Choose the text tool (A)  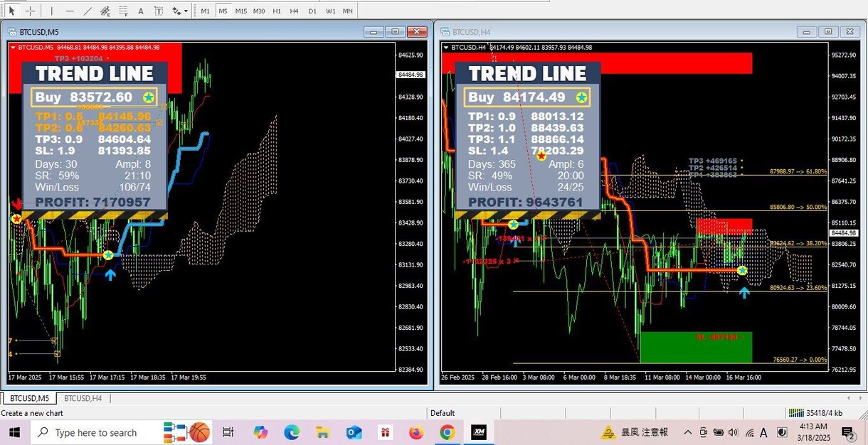click(x=141, y=11)
